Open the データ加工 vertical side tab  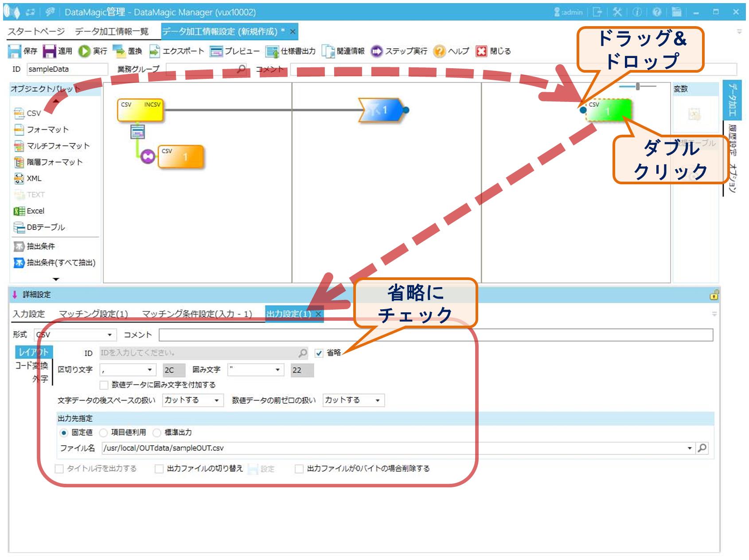[x=732, y=100]
